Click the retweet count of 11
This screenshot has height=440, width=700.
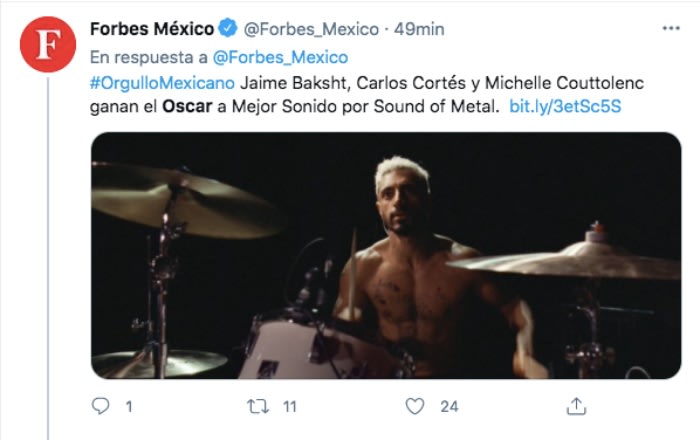288,406
